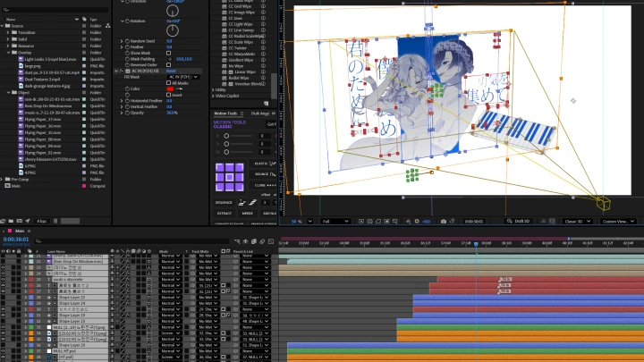The width and height of the screenshot is (644, 362).
Task: Collapse the Overlay folder in Project panel
Action: [x=8, y=53]
